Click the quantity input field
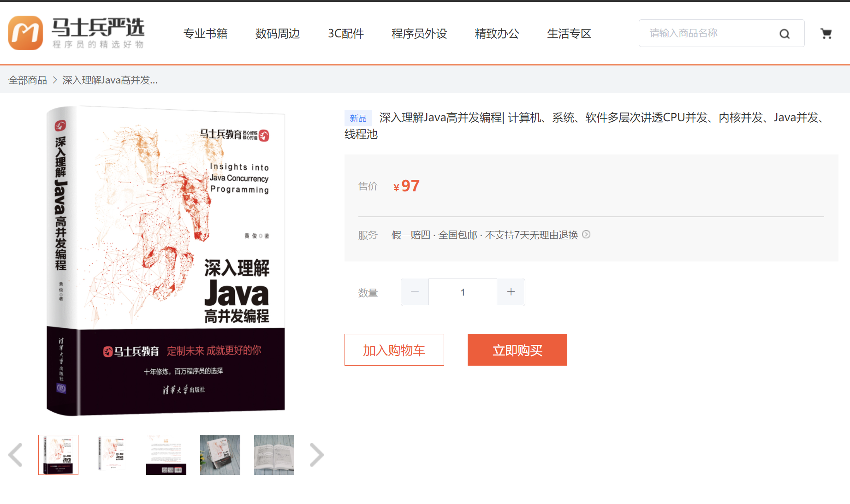 pos(463,292)
